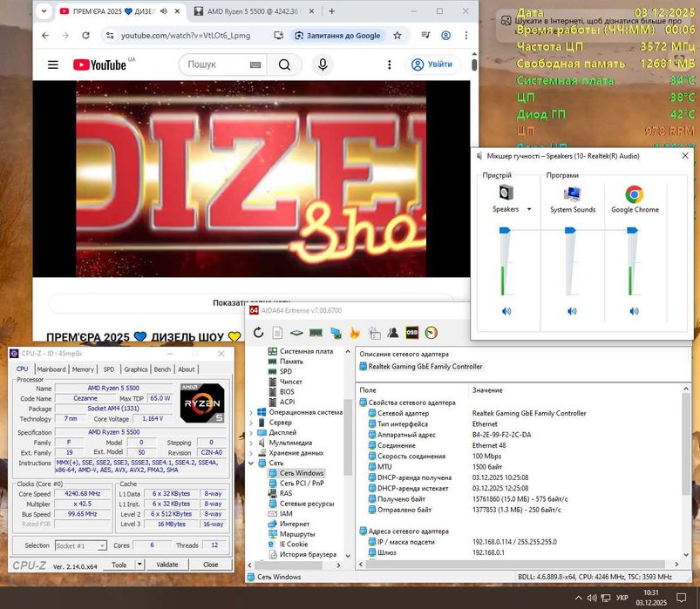Image resolution: width=700 pixels, height=609 pixels.
Task: Click the CPU-Z Close button
Action: coord(211,565)
